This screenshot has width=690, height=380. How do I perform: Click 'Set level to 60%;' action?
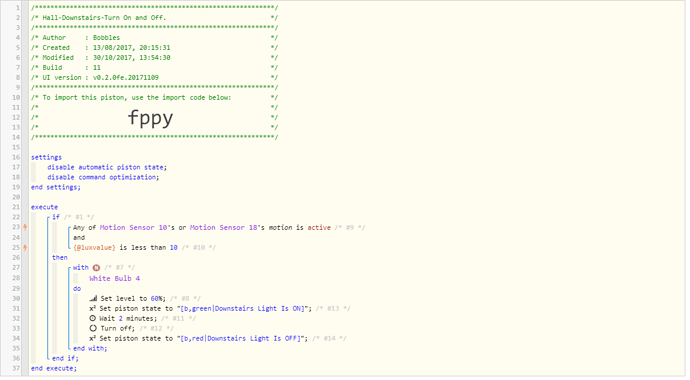click(x=133, y=298)
